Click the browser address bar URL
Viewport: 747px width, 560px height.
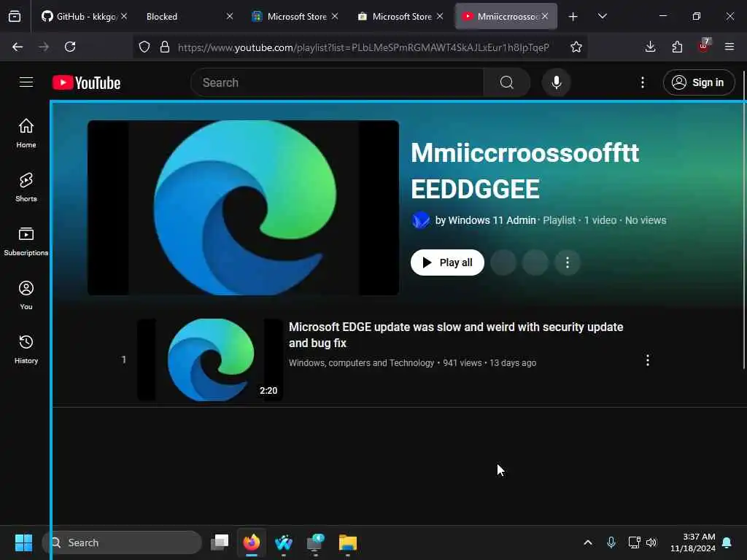pos(363,47)
